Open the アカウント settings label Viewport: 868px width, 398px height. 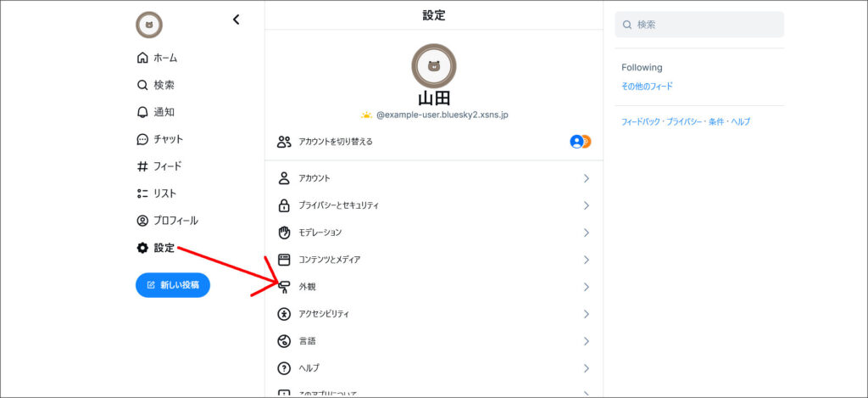(314, 178)
